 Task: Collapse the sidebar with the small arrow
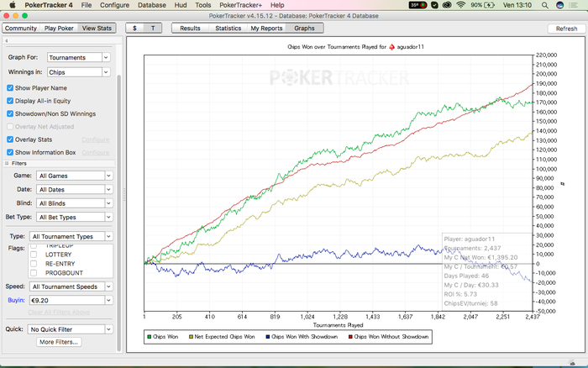click(7, 40)
